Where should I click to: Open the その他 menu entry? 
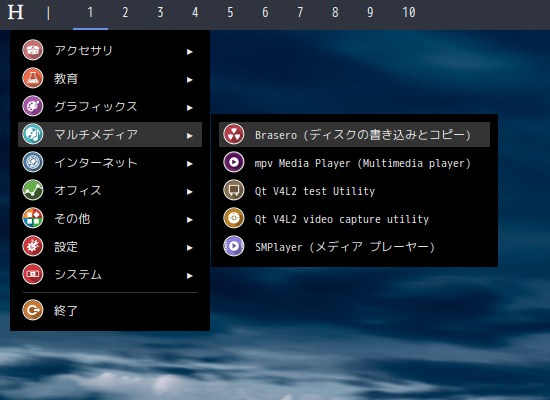[110, 219]
